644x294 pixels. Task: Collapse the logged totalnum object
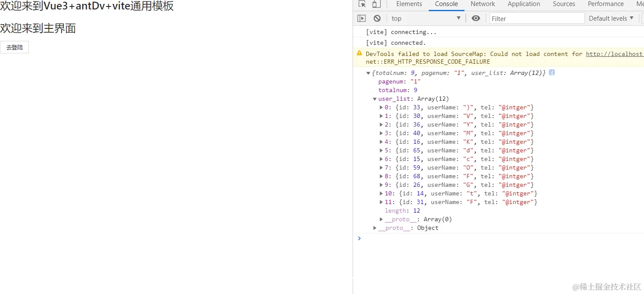pos(368,73)
